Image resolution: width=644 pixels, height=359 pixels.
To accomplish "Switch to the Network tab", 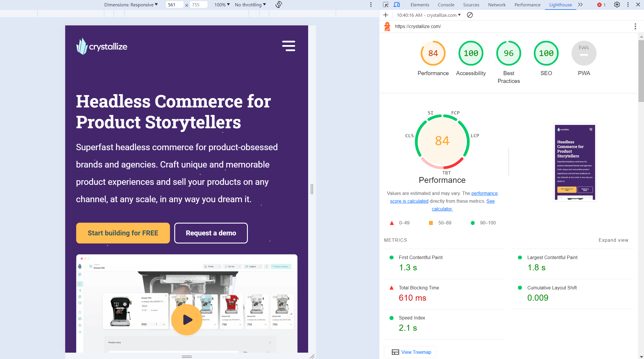I will point(497,5).
